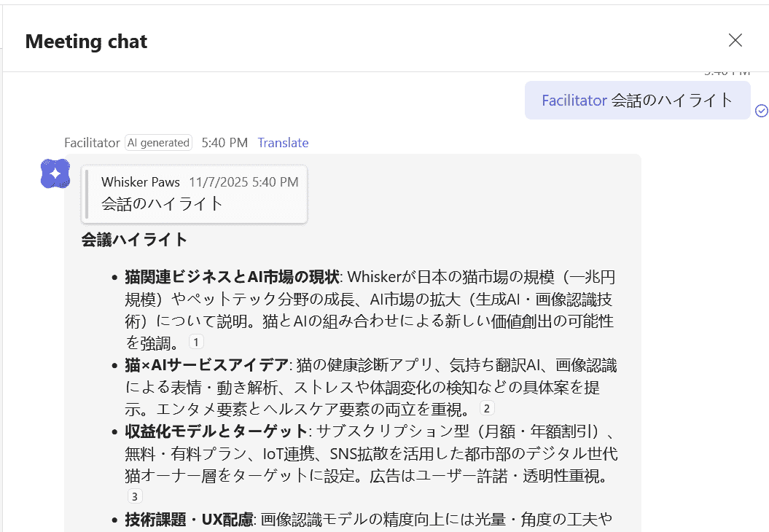Click the 猫関連ビジネスとAI市場の現状 bullet heading
Viewport: 769px width, 532px height.
click(232, 277)
